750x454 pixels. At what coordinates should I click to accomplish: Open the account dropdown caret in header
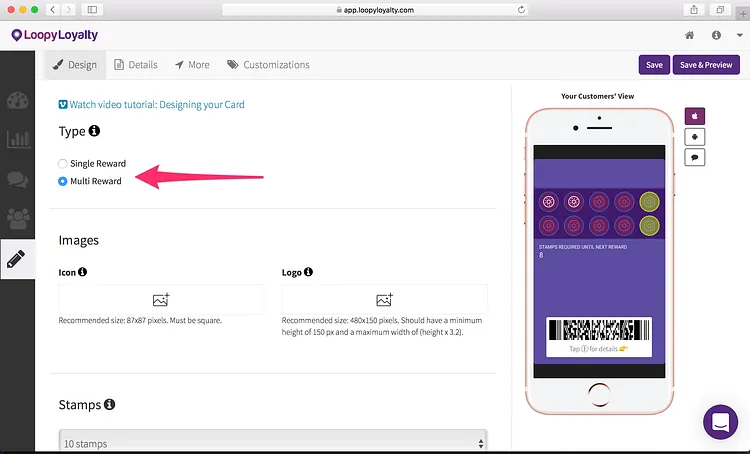tap(739, 35)
